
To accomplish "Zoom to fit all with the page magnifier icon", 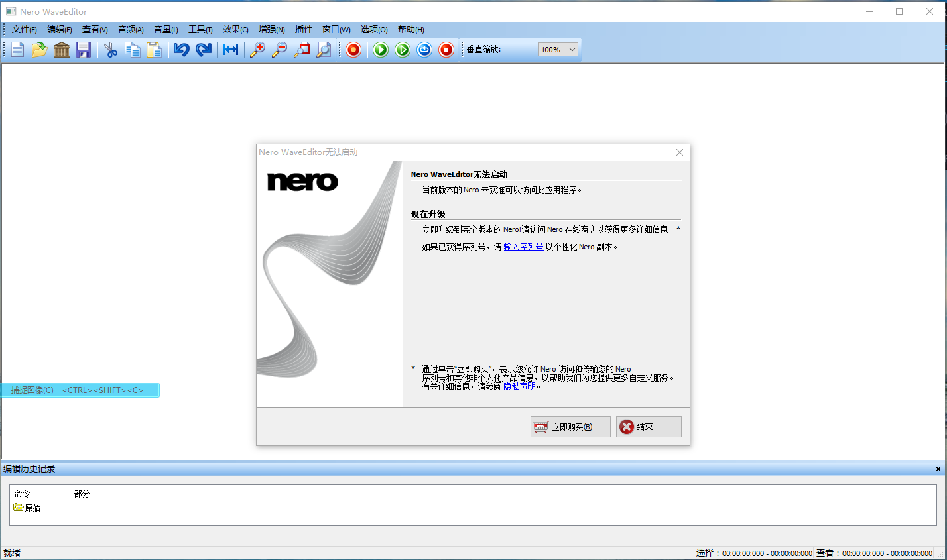I will tap(324, 50).
